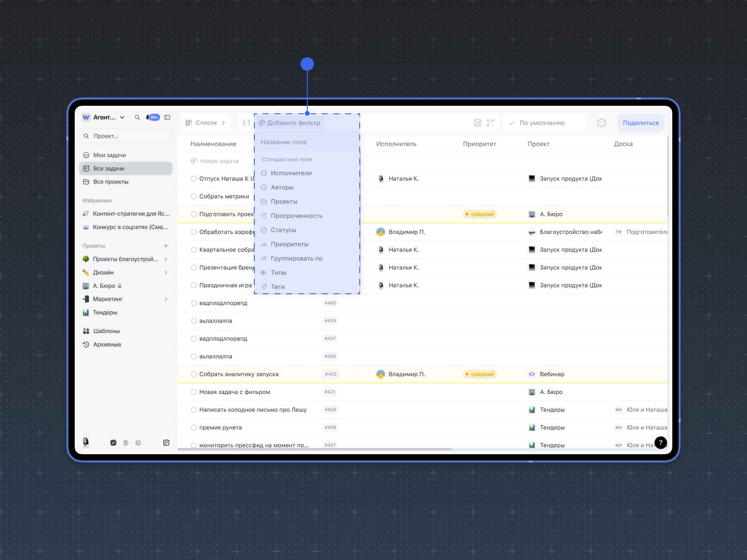The image size is (747, 560).
Task: Open the 'Список' view switcher dropdown
Action: click(206, 123)
